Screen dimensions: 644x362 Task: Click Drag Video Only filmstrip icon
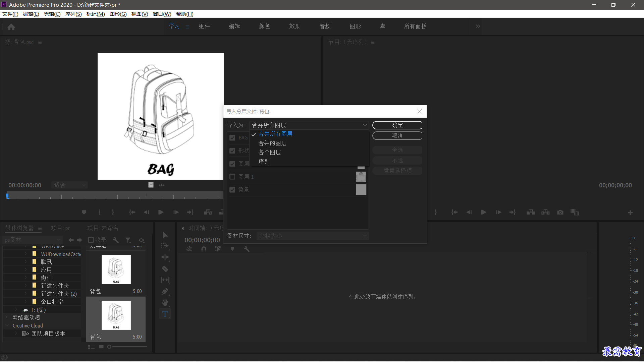(151, 185)
